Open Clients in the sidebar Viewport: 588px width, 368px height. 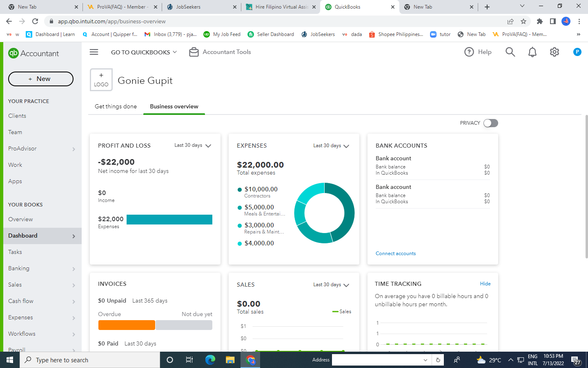pos(17,116)
